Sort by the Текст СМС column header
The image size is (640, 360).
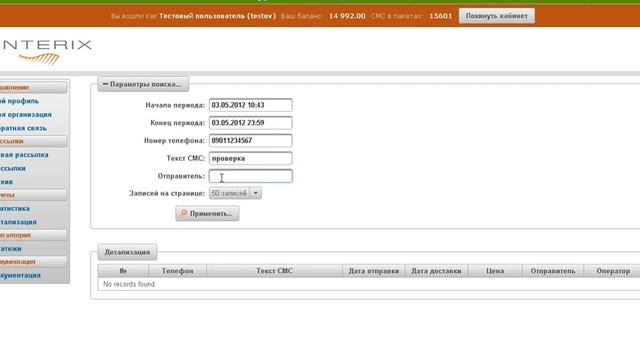point(274,271)
